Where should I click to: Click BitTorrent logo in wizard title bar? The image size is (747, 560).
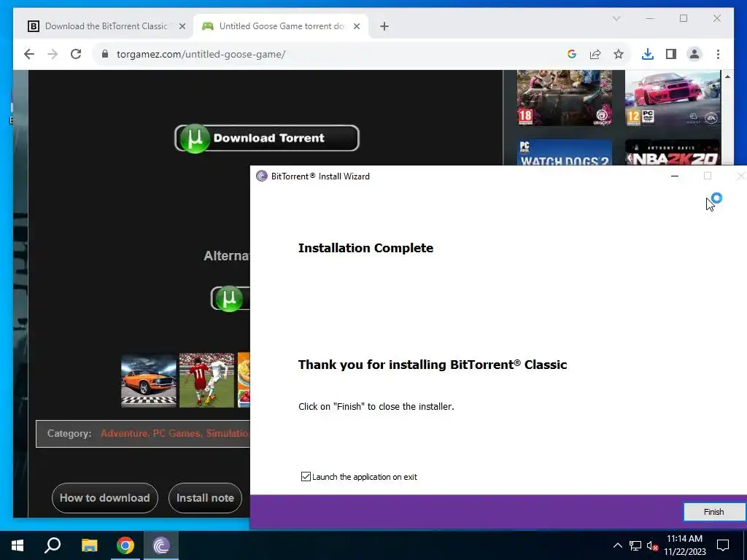262,176
